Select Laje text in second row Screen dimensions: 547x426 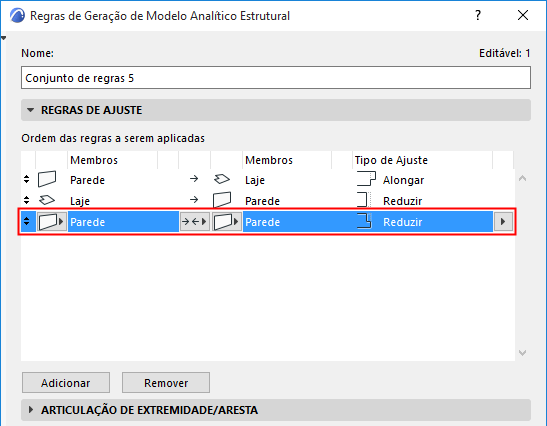(80, 201)
